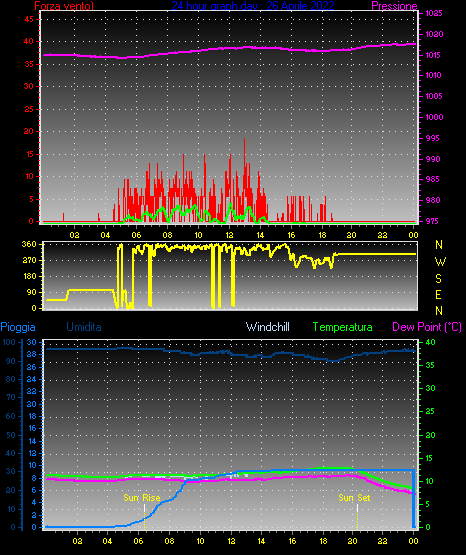Click pressure axis value '980'

[x=433, y=200]
